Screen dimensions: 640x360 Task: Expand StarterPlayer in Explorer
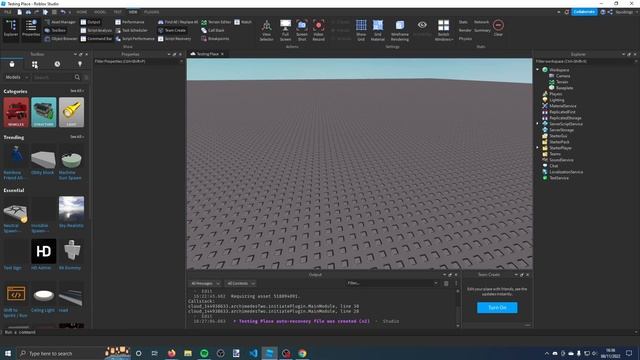point(538,148)
